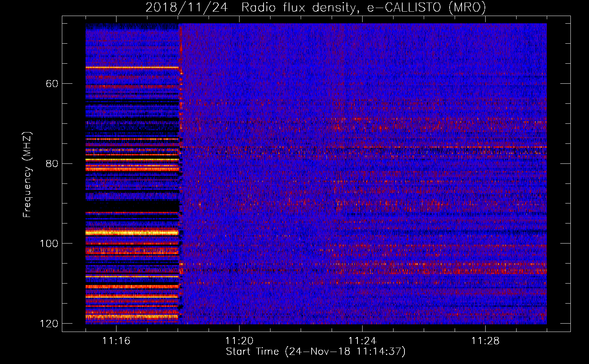The height and width of the screenshot is (364, 589).
Task: Click the 11:24 time tick label
Action: tap(362, 341)
